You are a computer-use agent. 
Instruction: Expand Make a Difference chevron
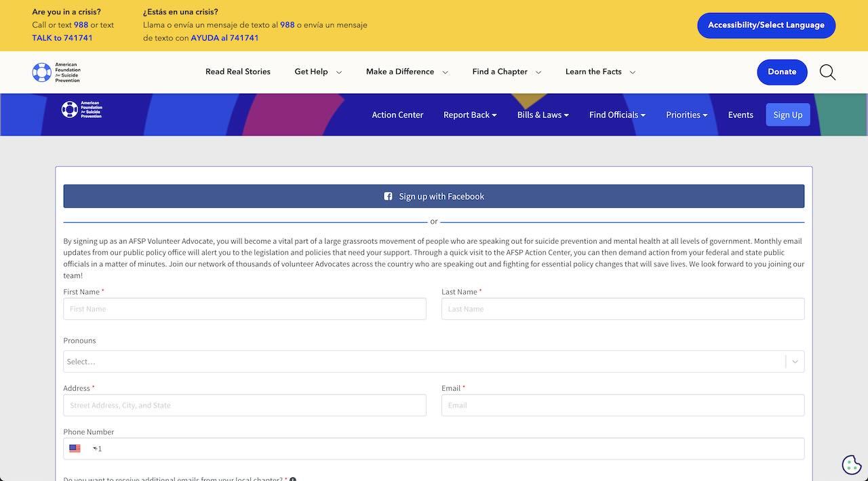[x=446, y=72]
